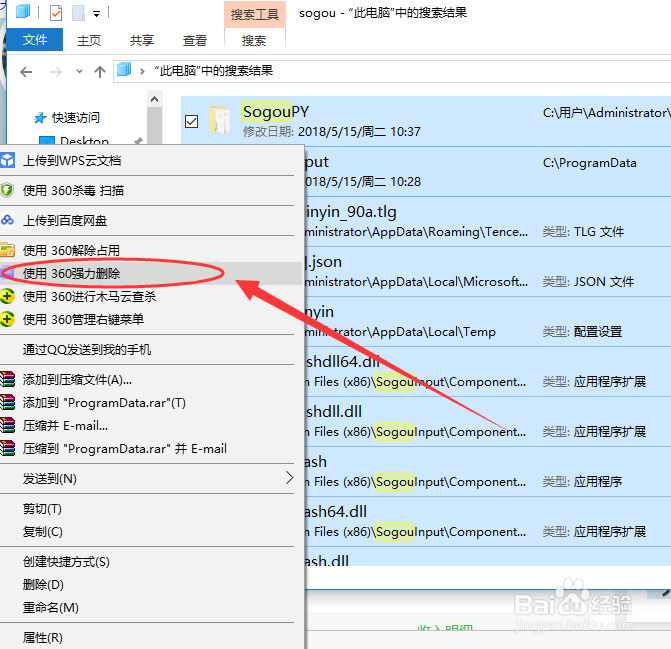
Task: Select the ash64.dll result
Action: (488, 522)
